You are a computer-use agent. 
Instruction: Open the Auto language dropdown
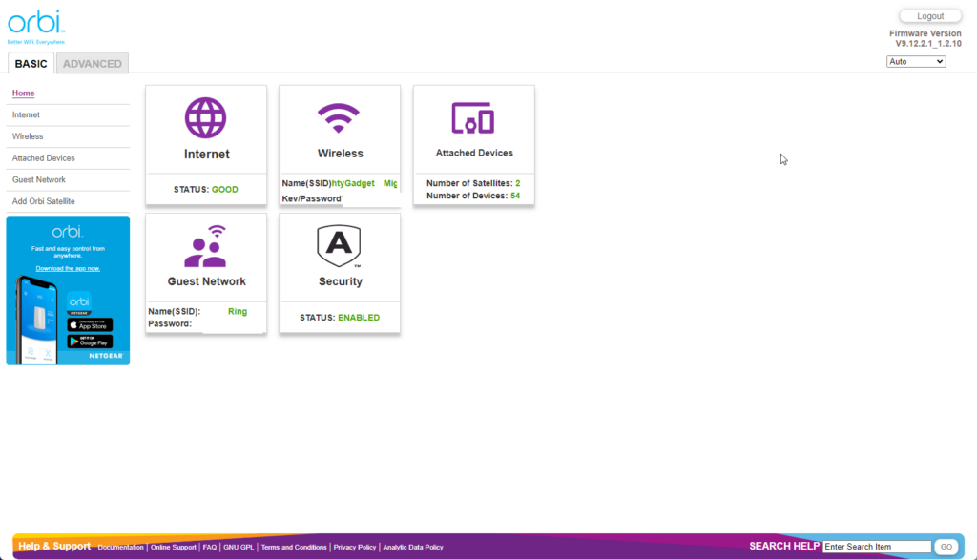[x=916, y=61]
